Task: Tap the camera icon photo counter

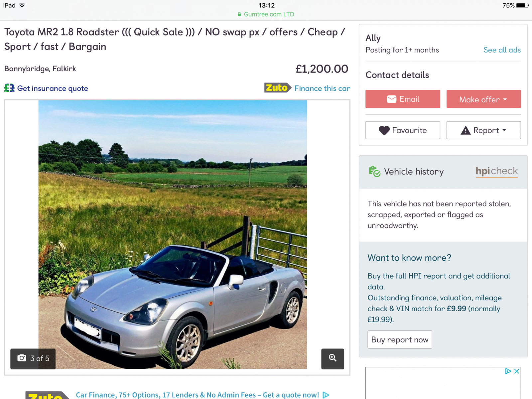Action: click(x=33, y=358)
